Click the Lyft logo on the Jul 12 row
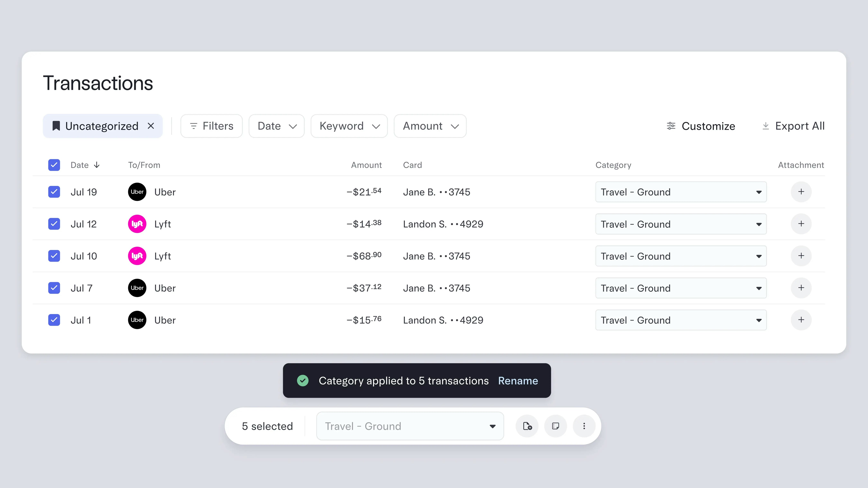The width and height of the screenshot is (868, 488). 137,224
